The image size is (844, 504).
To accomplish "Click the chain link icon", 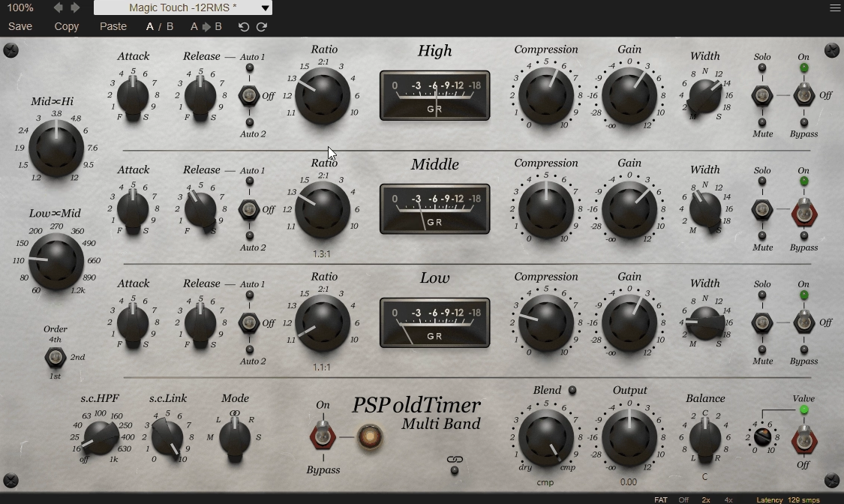I will click(455, 460).
